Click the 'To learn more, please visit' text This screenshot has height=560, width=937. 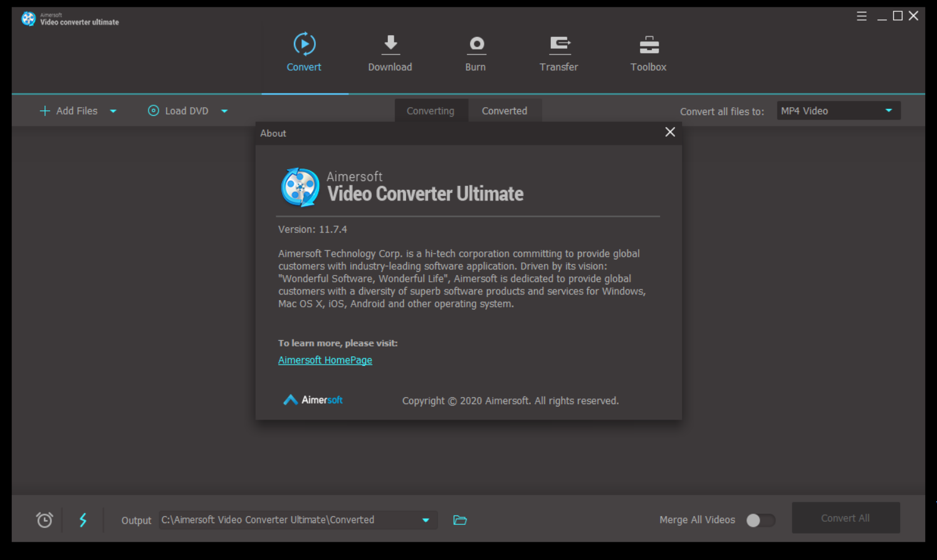[x=338, y=343]
